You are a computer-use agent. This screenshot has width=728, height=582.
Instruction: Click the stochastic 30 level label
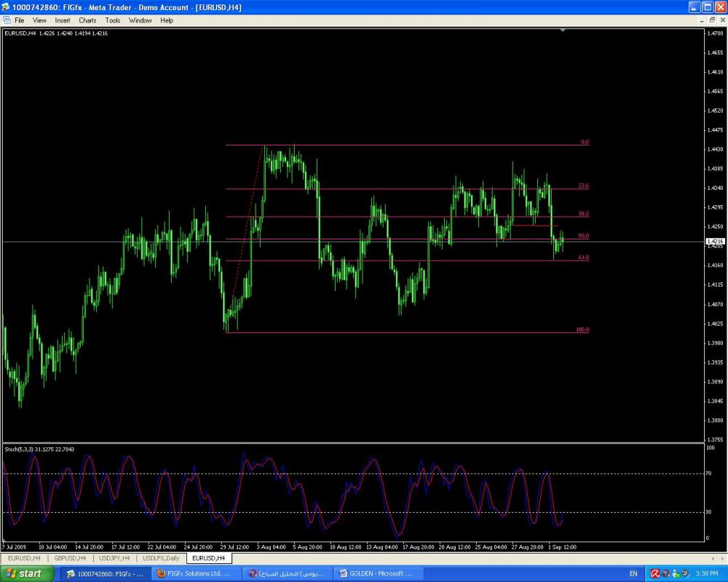tap(708, 512)
